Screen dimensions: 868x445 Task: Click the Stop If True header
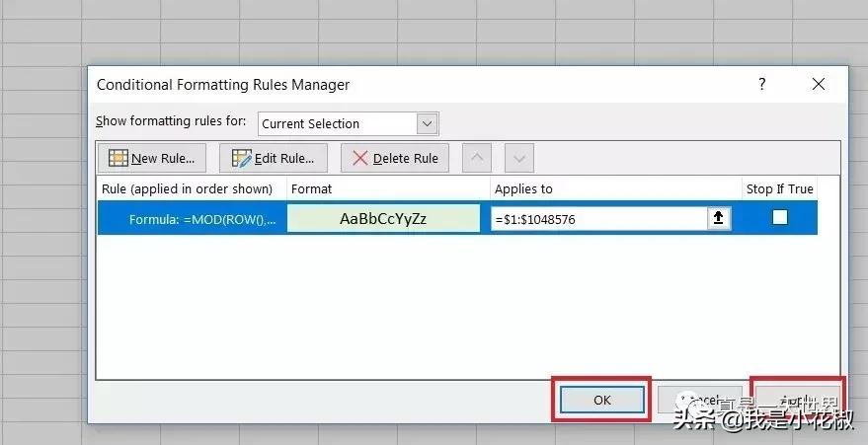pyautogui.click(x=779, y=189)
